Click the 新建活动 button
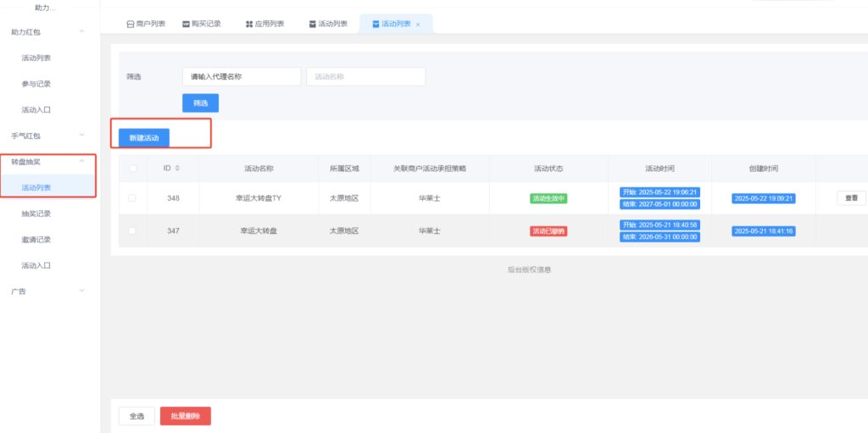 (143, 137)
